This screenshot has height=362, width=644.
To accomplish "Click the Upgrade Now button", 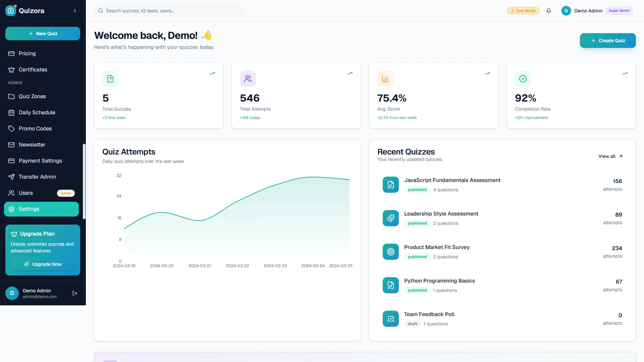I will [43, 264].
